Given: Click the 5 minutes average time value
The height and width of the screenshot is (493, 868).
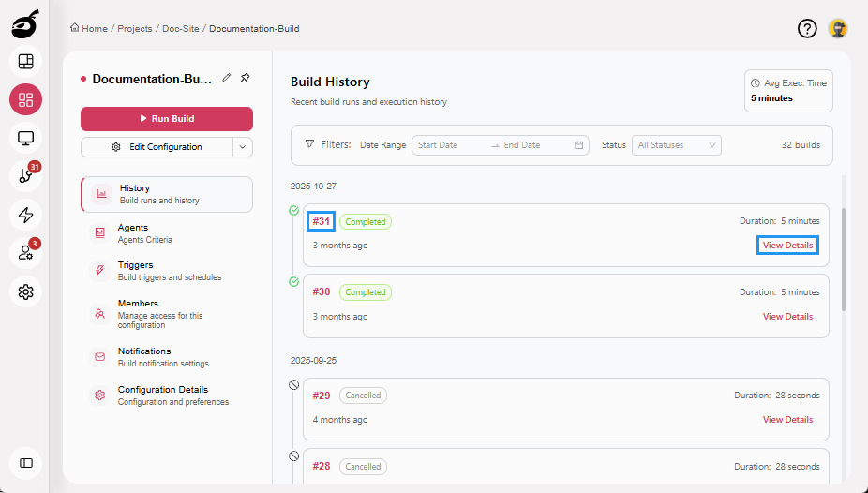Looking at the screenshot, I should pyautogui.click(x=771, y=97).
